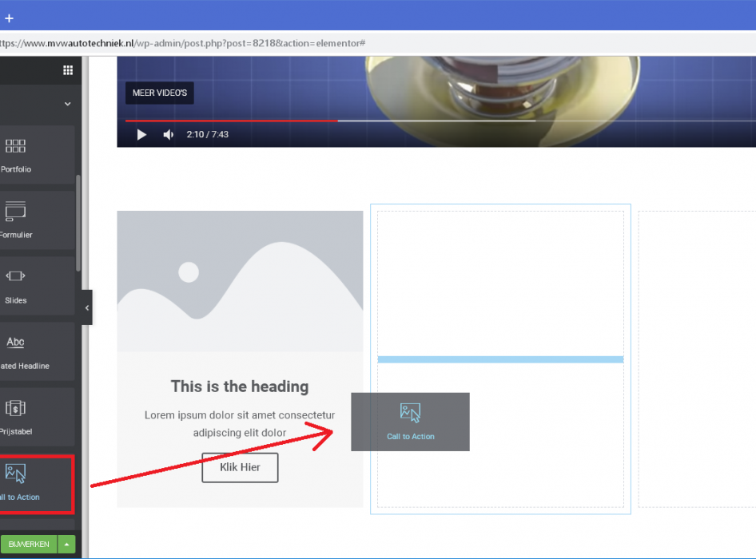Play the video
This screenshot has width=756, height=559.
(141, 134)
